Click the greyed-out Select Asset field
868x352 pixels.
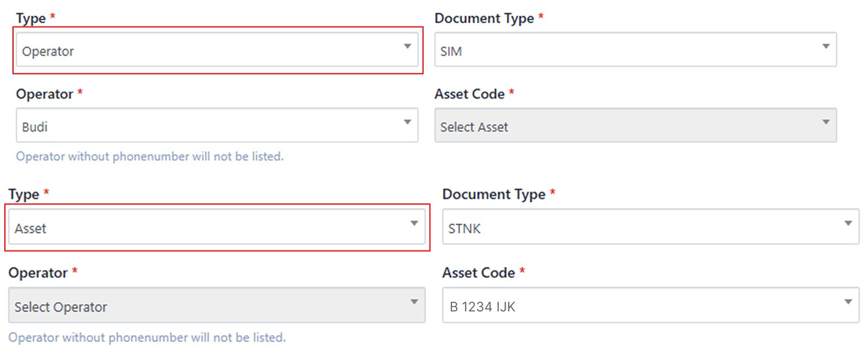pyautogui.click(x=624, y=126)
